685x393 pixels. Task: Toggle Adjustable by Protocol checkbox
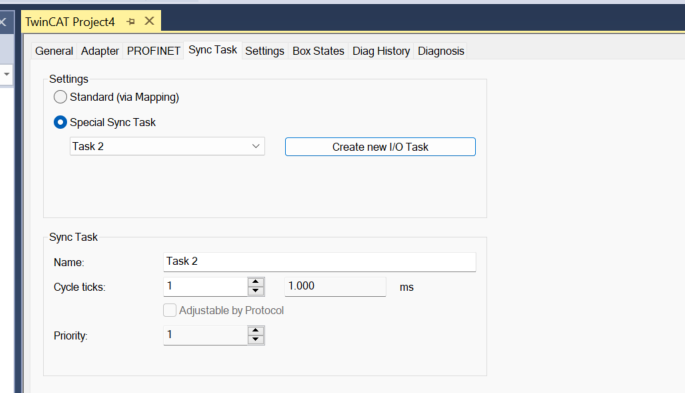170,310
